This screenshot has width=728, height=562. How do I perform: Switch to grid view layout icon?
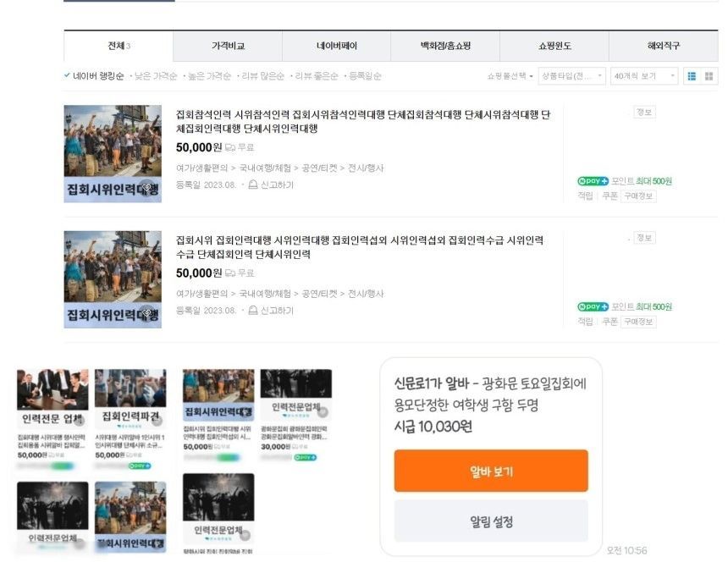click(709, 76)
